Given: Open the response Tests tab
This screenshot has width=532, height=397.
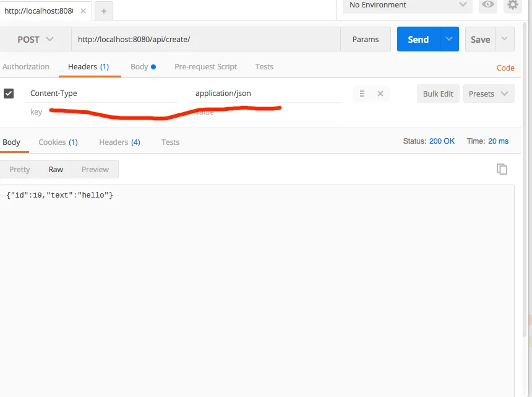Looking at the screenshot, I should coord(170,142).
